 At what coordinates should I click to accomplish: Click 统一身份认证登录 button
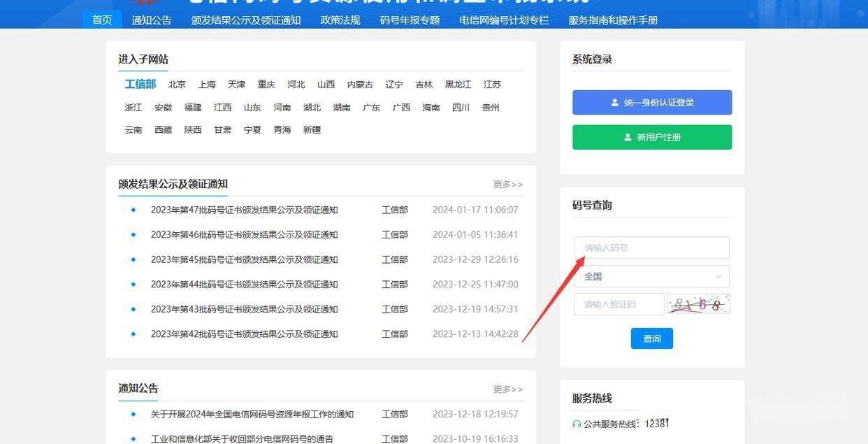(652, 102)
